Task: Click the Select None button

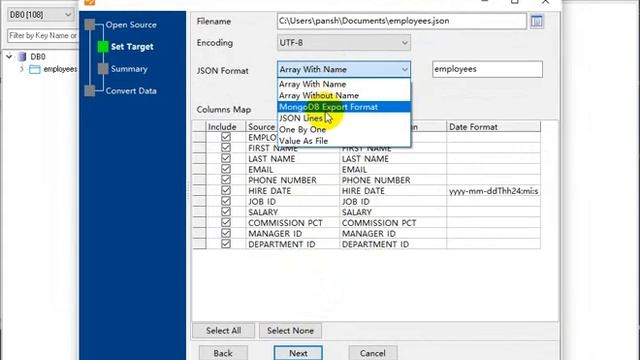Action: [290, 331]
